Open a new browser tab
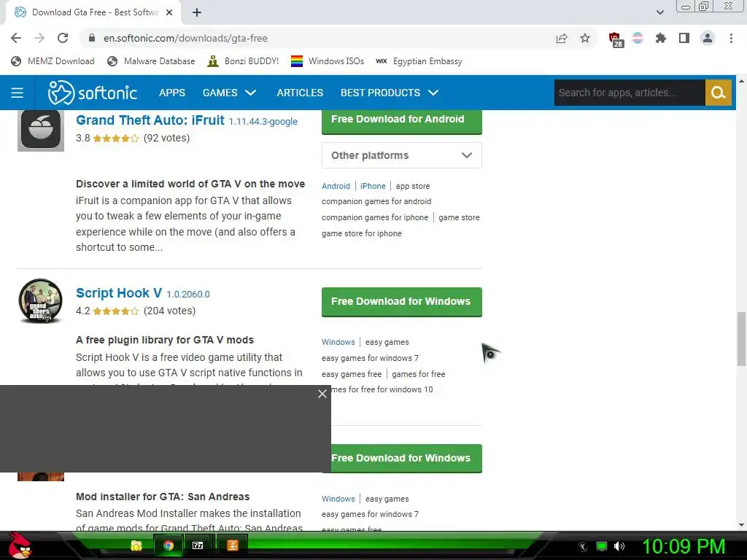The height and width of the screenshot is (560, 747). 197,12
